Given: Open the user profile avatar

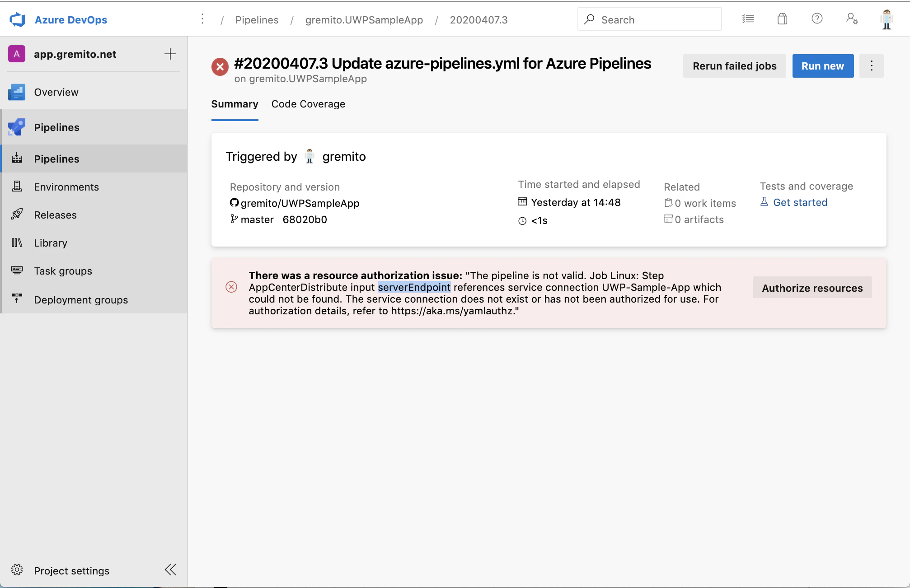Looking at the screenshot, I should pyautogui.click(x=887, y=19).
